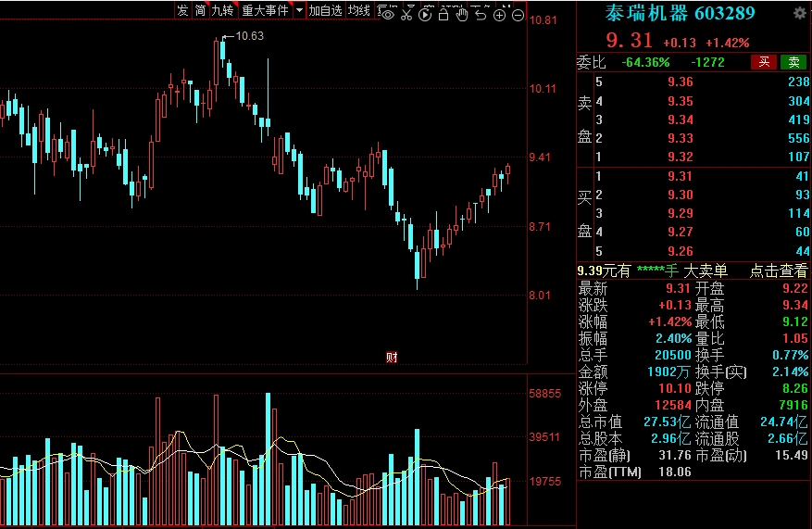Select the 重大事件 toolbar item
Viewport: 812px width, 529px height.
coord(265,11)
